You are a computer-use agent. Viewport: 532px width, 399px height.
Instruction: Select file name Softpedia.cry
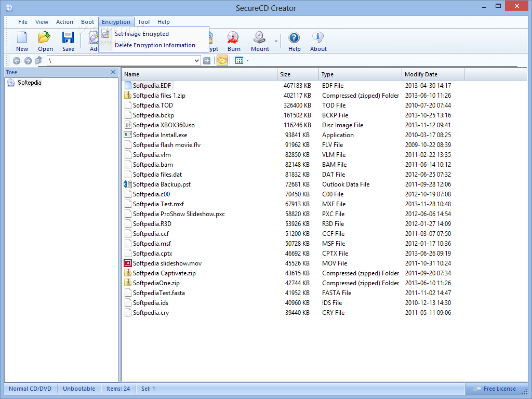click(151, 312)
